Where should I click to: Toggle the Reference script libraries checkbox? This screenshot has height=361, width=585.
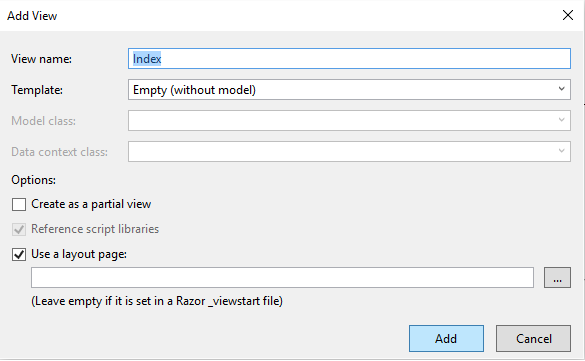click(19, 229)
